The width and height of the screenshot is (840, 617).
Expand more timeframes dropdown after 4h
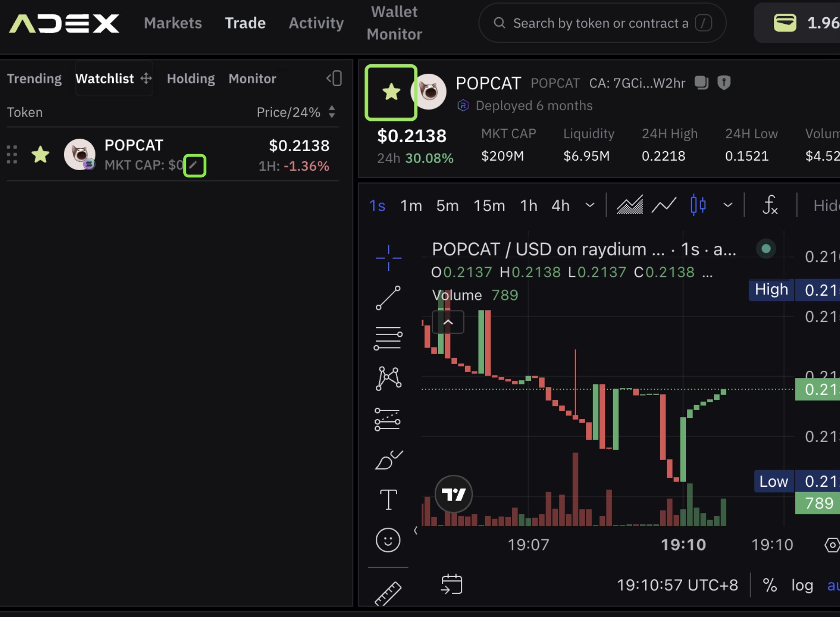point(590,205)
